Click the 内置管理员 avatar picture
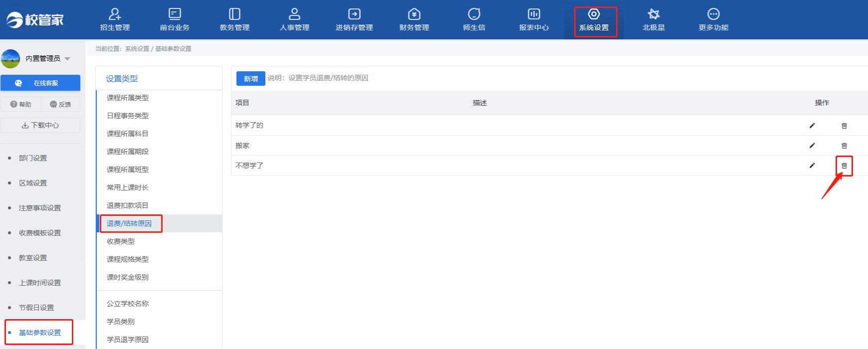Viewport: 868px width, 349px height. click(10, 58)
